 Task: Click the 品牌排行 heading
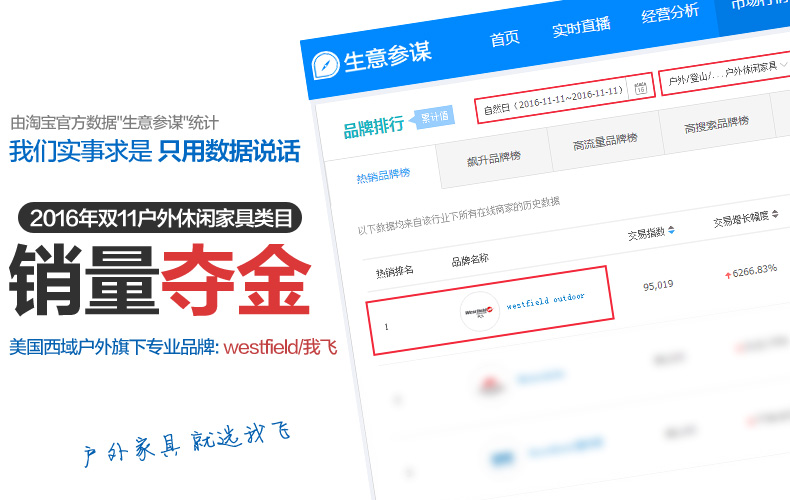(x=373, y=127)
